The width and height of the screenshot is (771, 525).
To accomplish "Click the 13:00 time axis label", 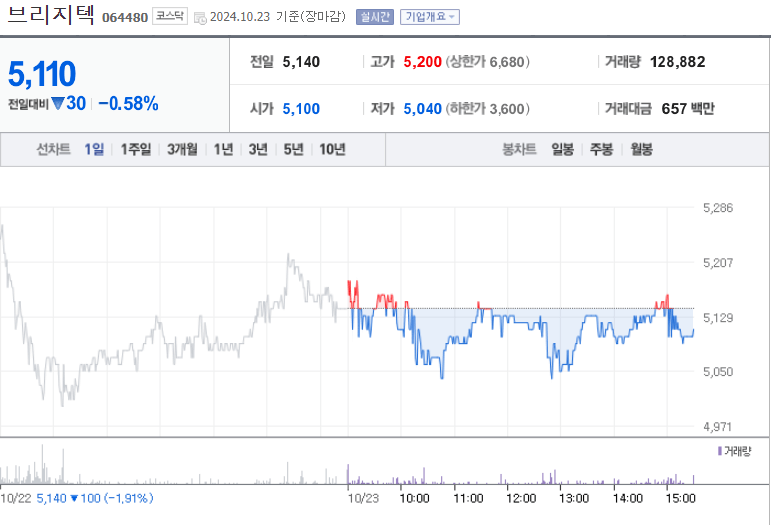I will [574, 498].
